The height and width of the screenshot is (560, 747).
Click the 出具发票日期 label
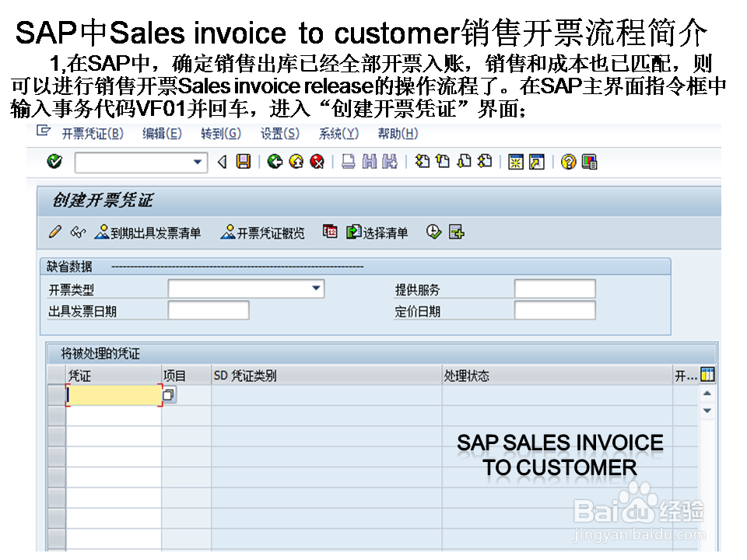(82, 311)
